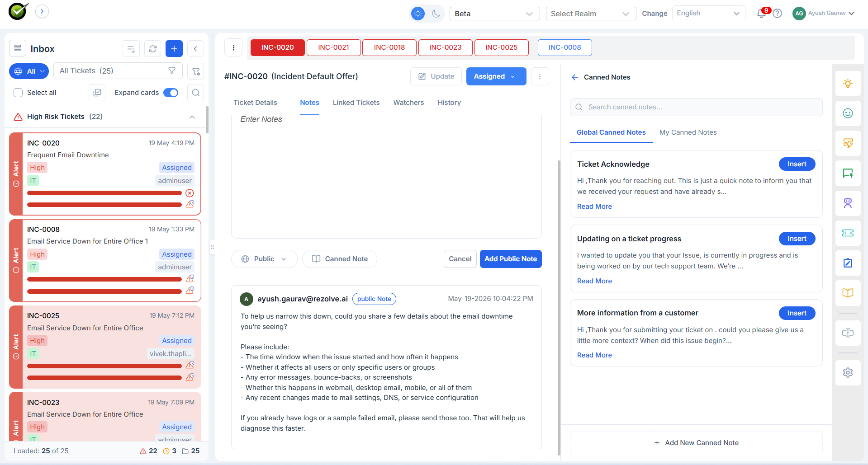
Task: Click the bulk select multiple icon
Action: (97, 93)
